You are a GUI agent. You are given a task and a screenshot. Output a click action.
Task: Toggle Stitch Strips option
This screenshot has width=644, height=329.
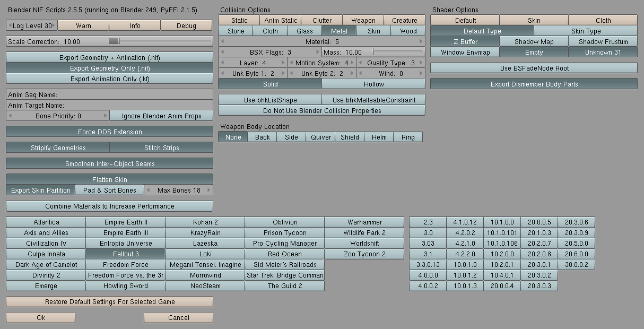pyautogui.click(x=161, y=148)
